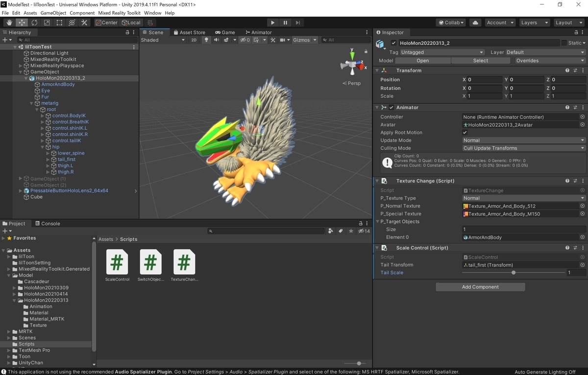Toggle the Animator enabled checkbox
The image size is (588, 375).
392,107
